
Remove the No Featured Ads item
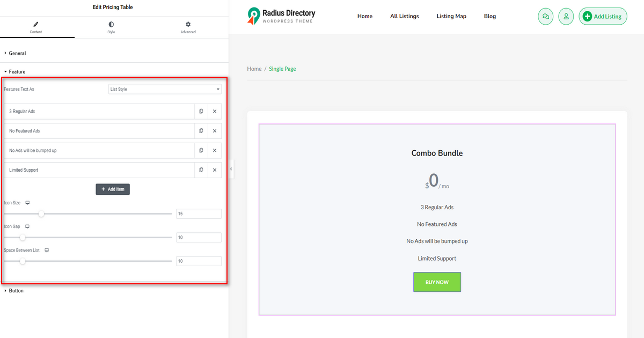tap(215, 131)
